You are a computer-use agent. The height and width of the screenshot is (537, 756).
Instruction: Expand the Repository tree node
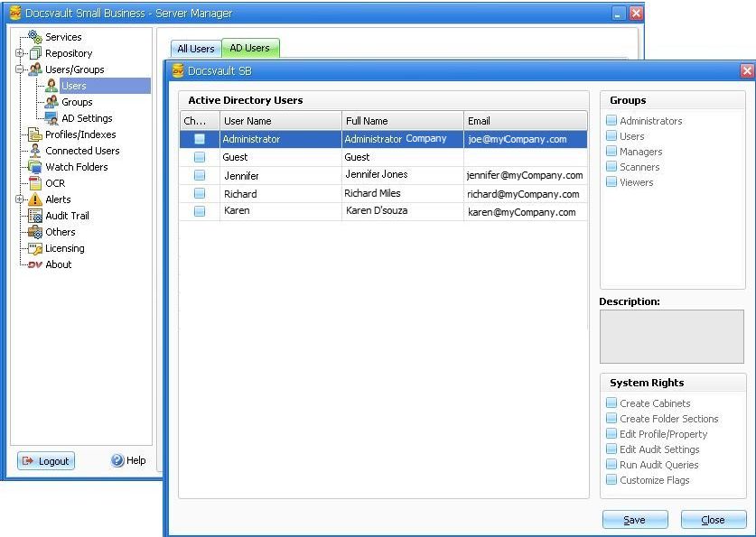tap(18, 53)
